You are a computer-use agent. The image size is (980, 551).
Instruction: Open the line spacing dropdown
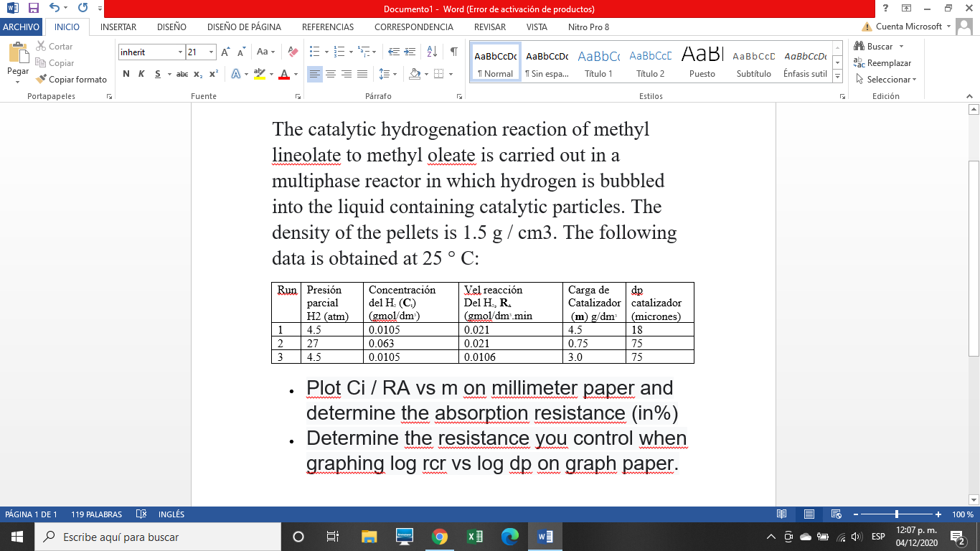tap(387, 74)
